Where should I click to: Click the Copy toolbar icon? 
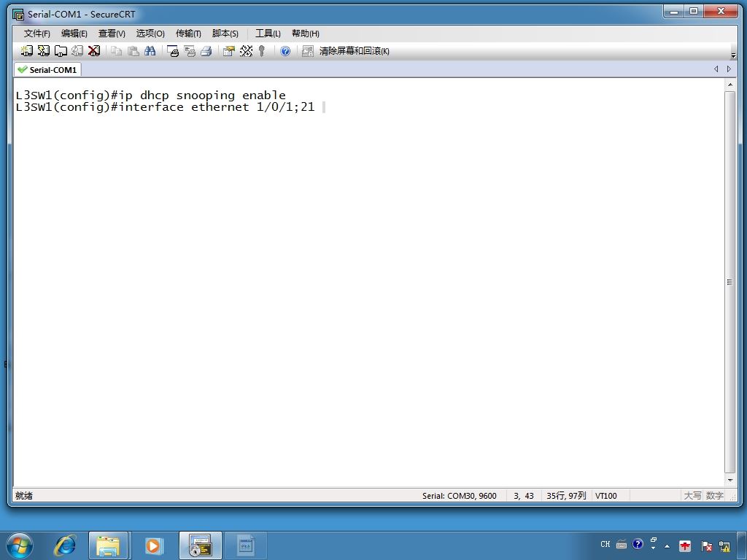pos(116,51)
